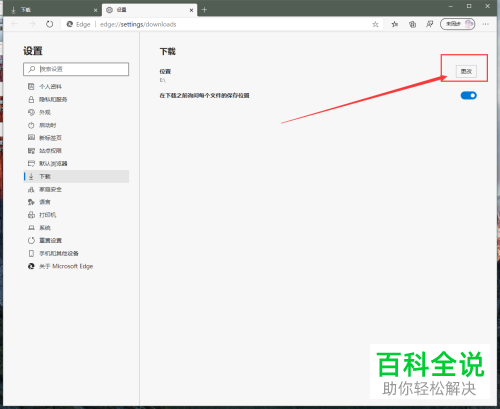Open 站点权限 site permissions
The image size is (500, 409).
click(76, 151)
